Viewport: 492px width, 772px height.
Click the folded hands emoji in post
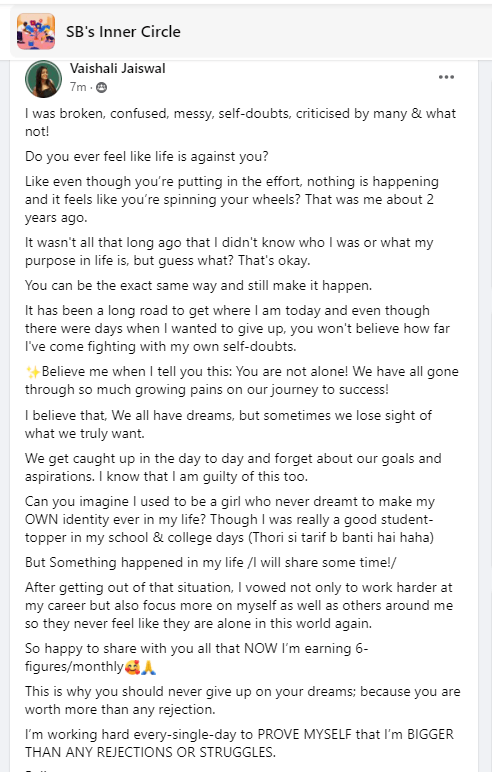[x=149, y=667]
